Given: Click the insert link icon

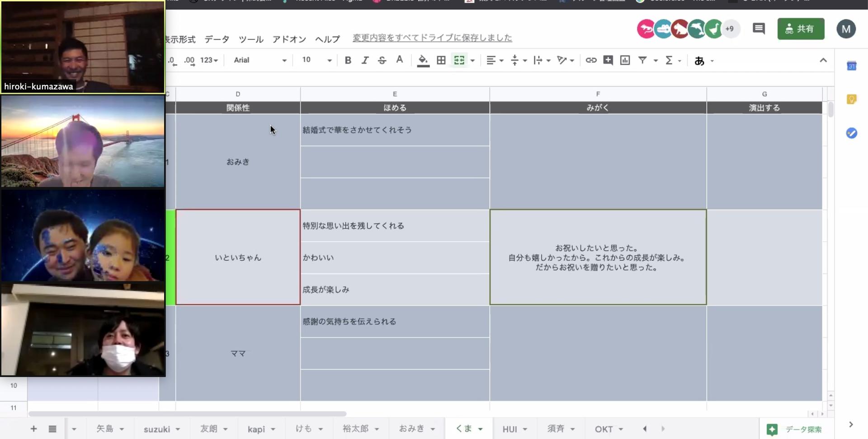Looking at the screenshot, I should point(591,60).
